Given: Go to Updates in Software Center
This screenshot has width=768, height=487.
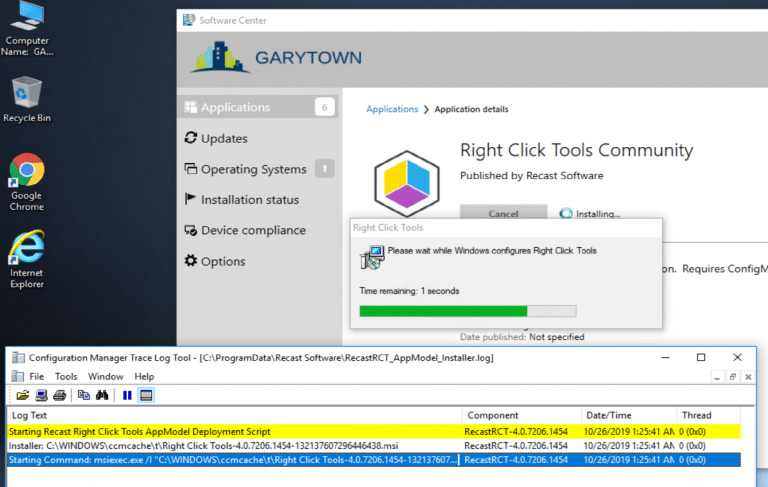Looking at the screenshot, I should coord(223,138).
